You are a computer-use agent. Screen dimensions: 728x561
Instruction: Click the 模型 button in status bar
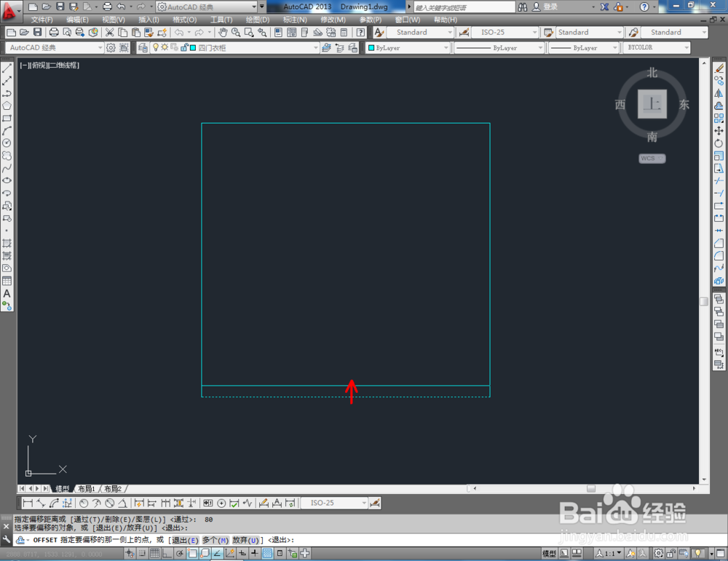[x=549, y=553]
